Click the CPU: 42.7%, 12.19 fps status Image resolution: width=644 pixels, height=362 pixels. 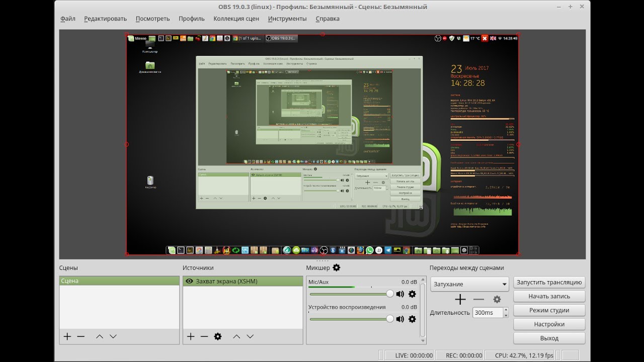pyautogui.click(x=524, y=355)
